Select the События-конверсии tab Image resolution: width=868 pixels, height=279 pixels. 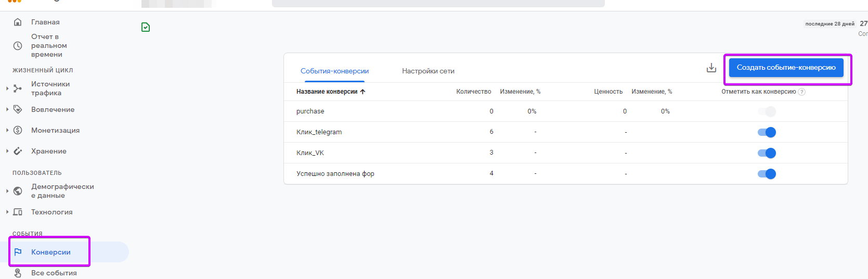[x=334, y=71]
